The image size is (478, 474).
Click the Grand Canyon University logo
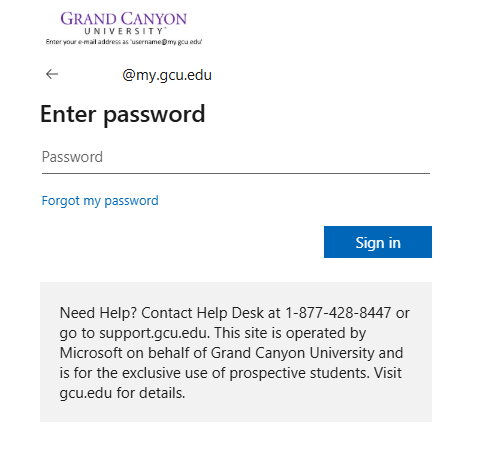124,23
